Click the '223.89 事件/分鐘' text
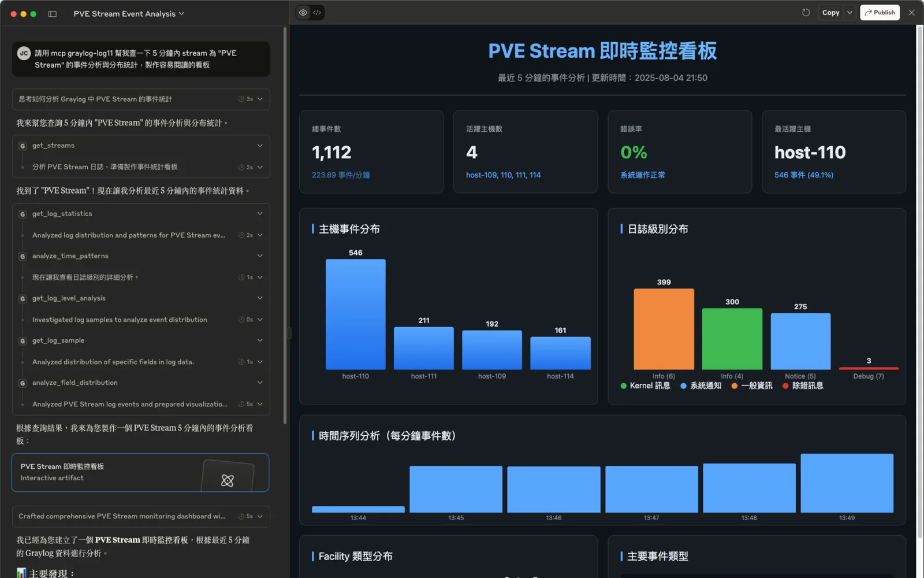 point(341,175)
